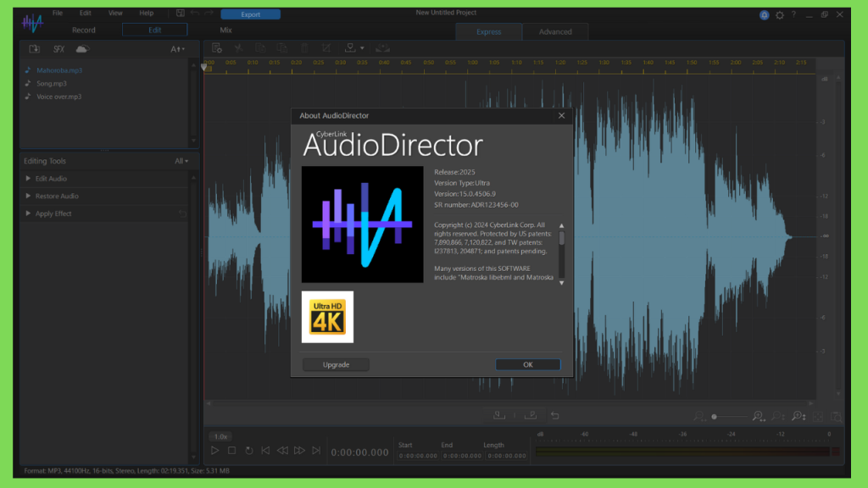Screen dimensions: 868x488
Task: Open the 1.0x playback speed selector
Action: coord(221,436)
